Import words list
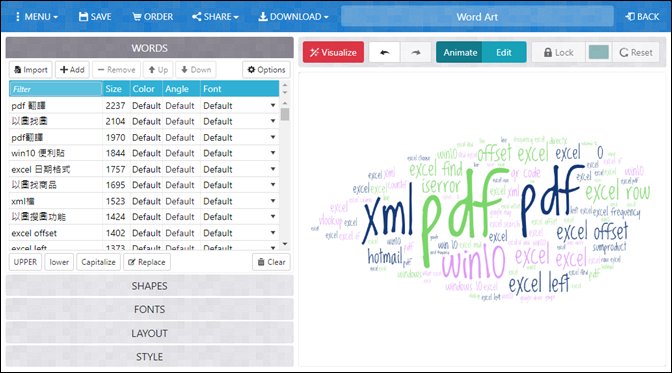This screenshot has height=373, width=672. 31,69
